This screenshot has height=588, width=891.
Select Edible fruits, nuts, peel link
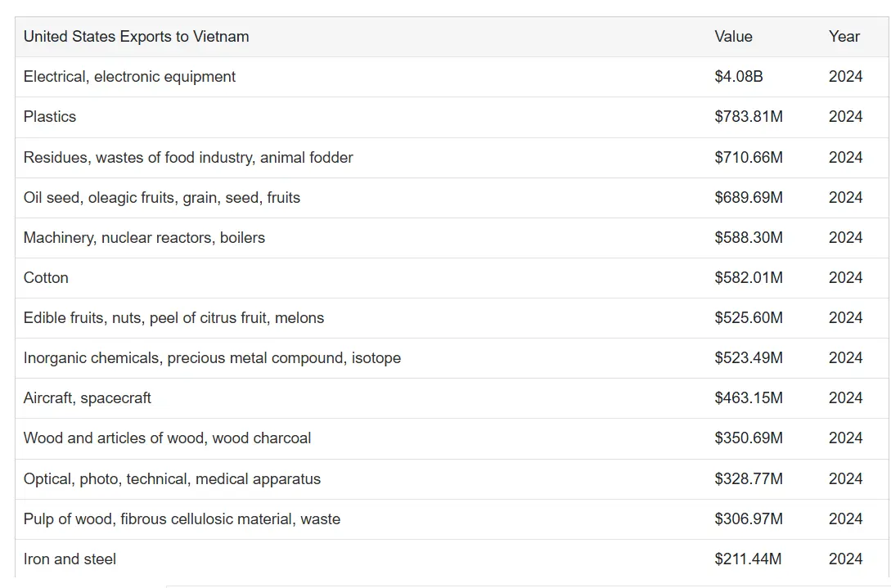[173, 318]
